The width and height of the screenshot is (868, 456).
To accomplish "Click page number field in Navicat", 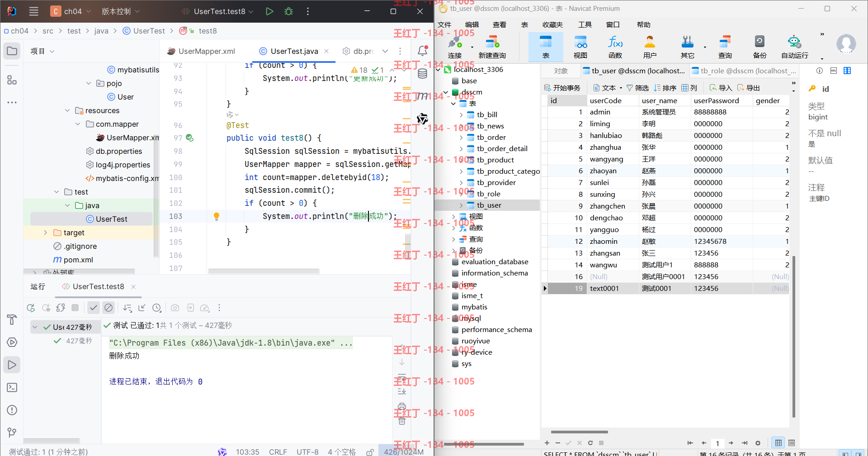I will 717,443.
